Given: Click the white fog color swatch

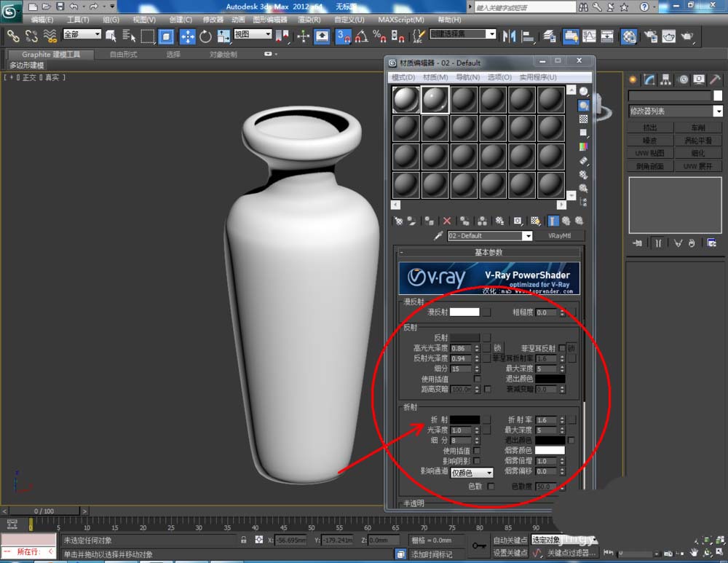Looking at the screenshot, I should 550,450.
